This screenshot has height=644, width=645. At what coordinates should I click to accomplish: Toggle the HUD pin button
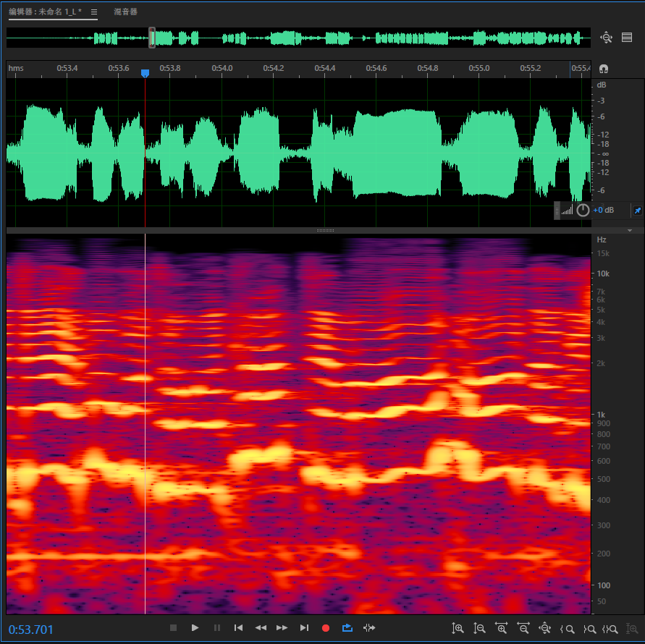pyautogui.click(x=637, y=211)
